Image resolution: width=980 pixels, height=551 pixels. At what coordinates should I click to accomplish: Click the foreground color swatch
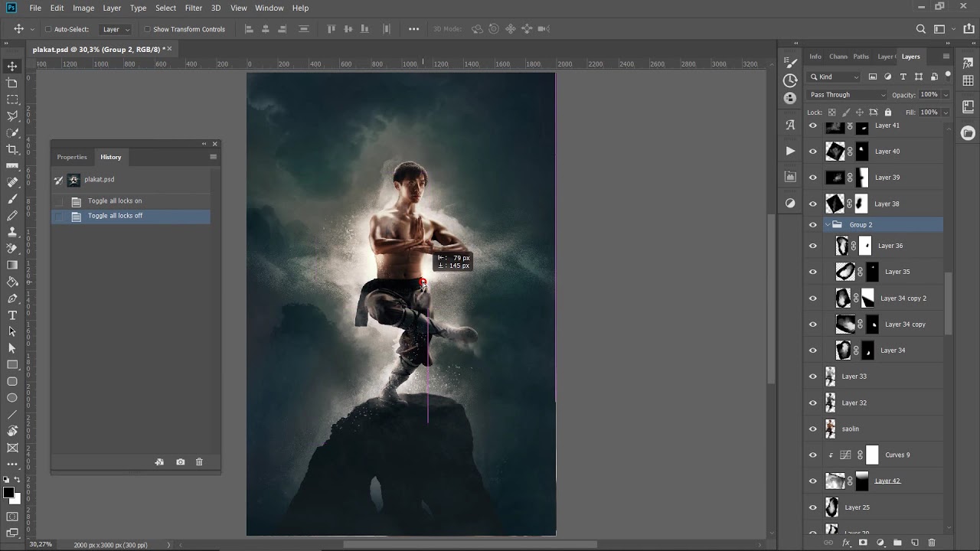point(8,494)
